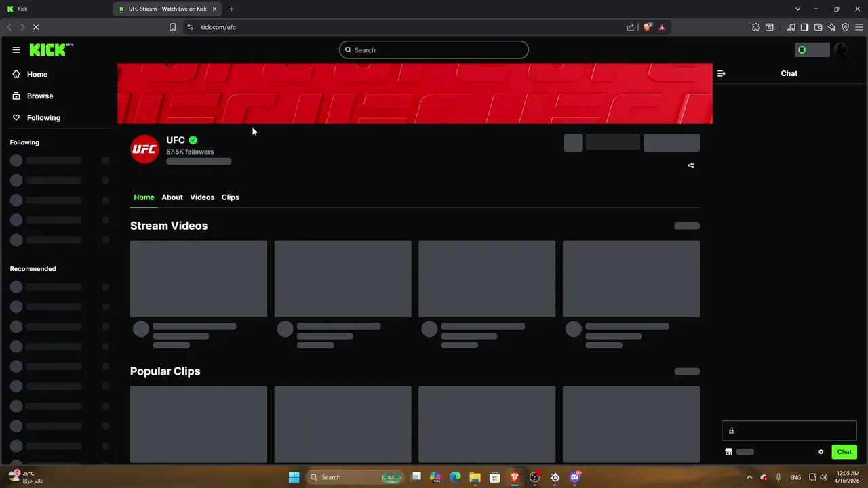
Task: Click the Kick search field
Action: click(x=434, y=49)
